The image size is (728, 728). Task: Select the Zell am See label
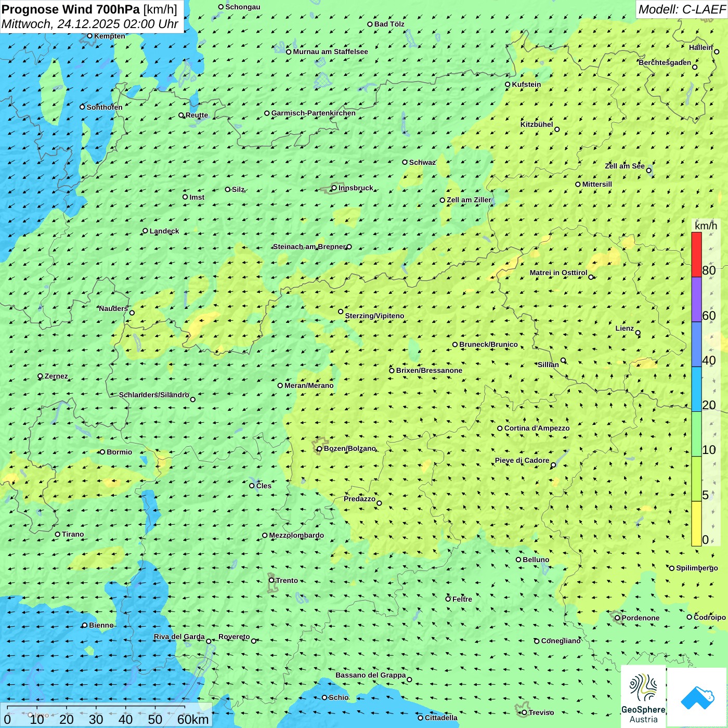[x=625, y=166]
